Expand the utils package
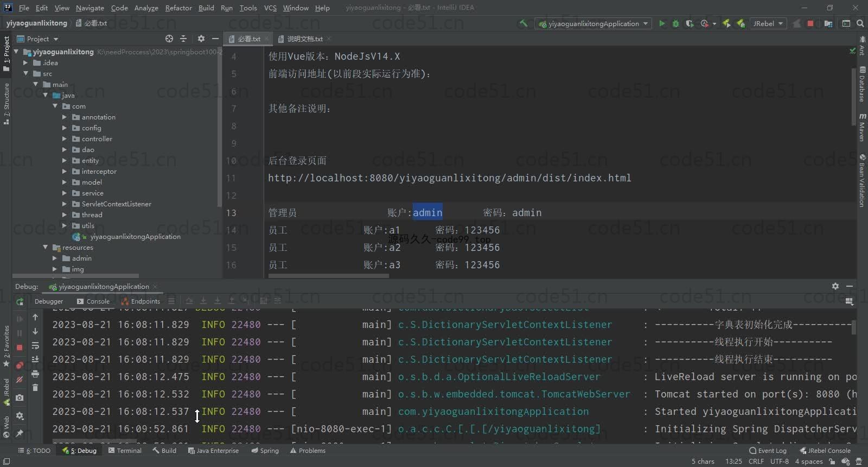This screenshot has height=467, width=868. [x=65, y=225]
